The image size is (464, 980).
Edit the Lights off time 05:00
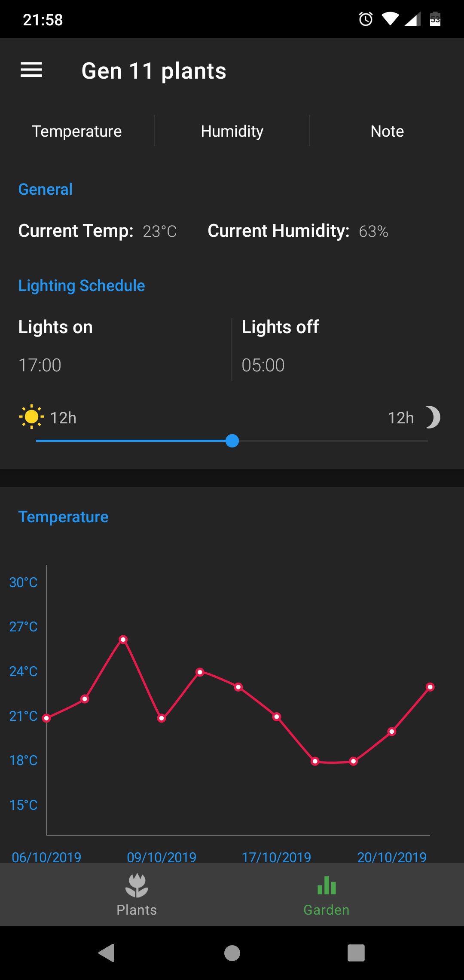(263, 365)
